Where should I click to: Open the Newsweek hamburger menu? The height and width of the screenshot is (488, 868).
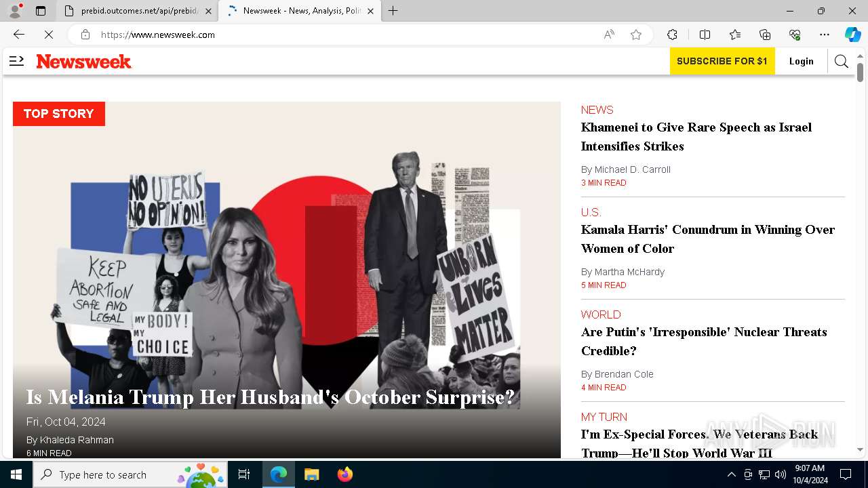pyautogui.click(x=16, y=61)
